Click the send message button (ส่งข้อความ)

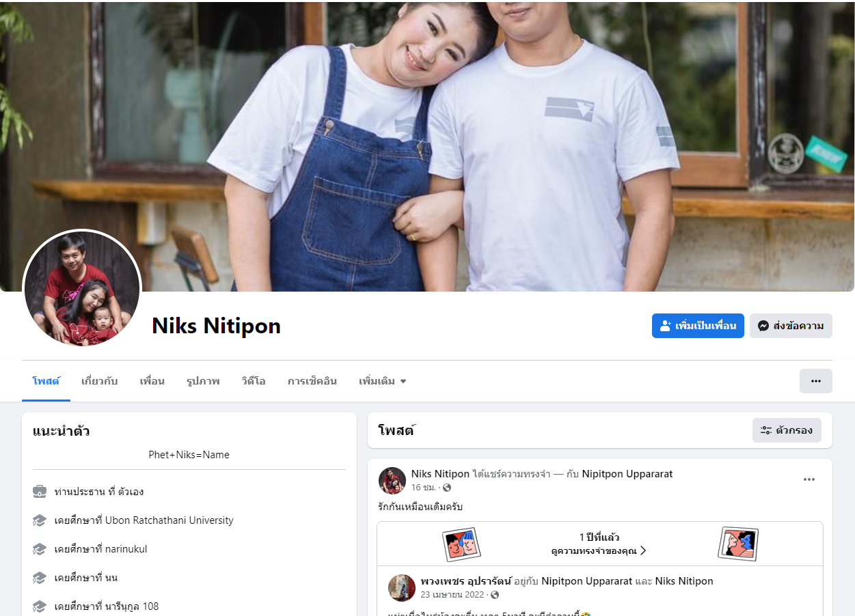tap(791, 326)
